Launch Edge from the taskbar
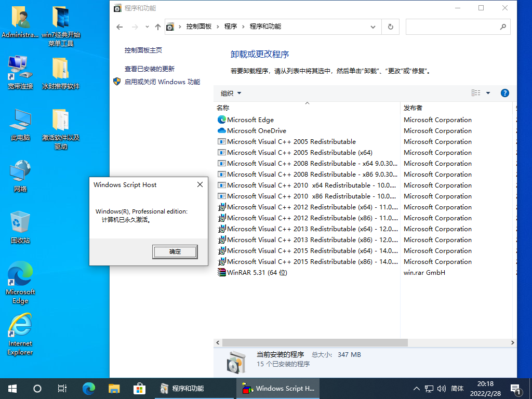Viewport: 532px width, 399px height. point(89,389)
